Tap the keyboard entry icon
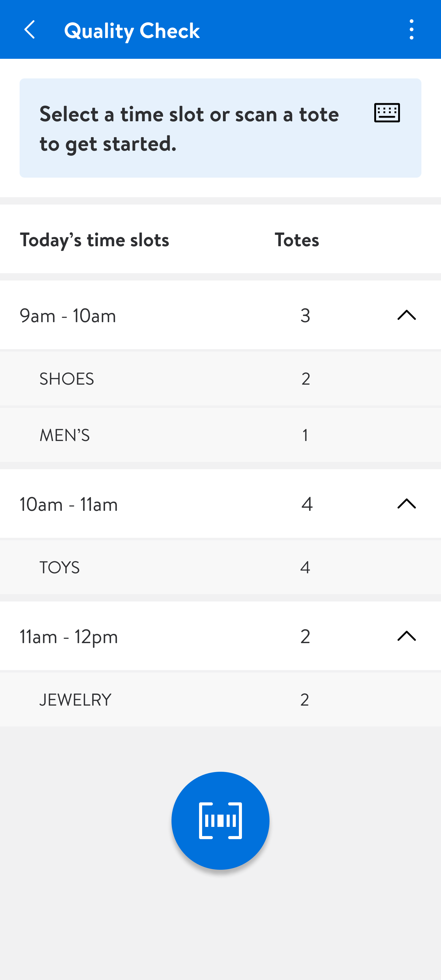441x980 pixels. pyautogui.click(x=386, y=113)
